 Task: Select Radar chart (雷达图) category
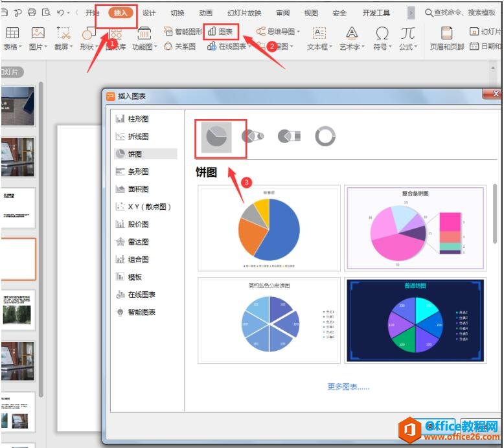(145, 242)
